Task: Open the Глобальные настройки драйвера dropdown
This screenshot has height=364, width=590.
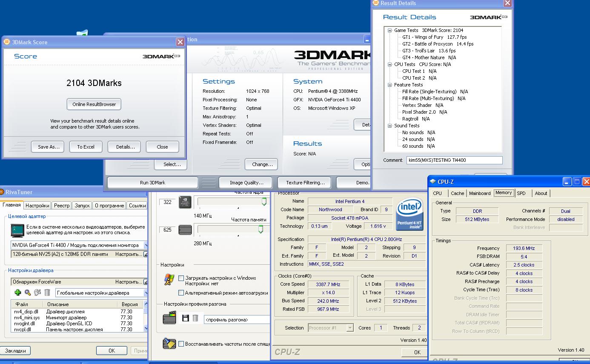Action: coord(145,293)
